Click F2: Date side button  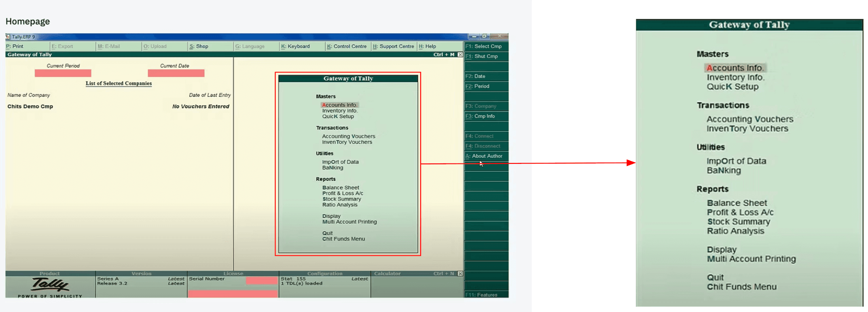486,76
